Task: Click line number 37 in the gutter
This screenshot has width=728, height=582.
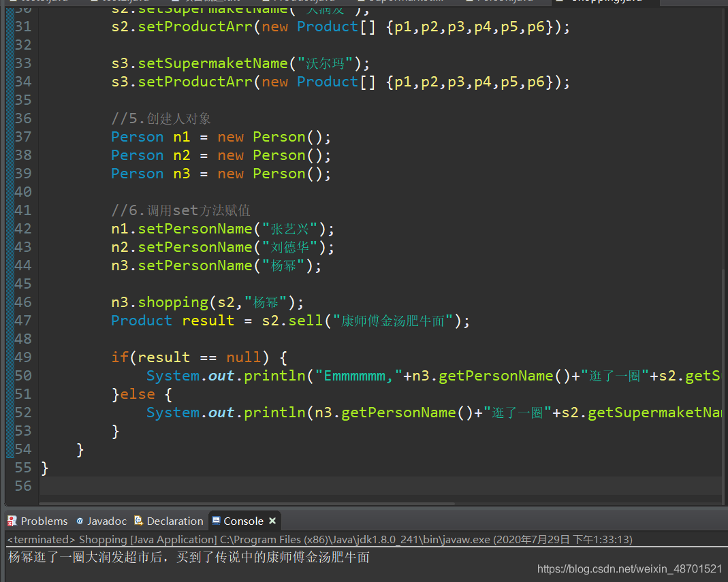Action: pyautogui.click(x=23, y=137)
